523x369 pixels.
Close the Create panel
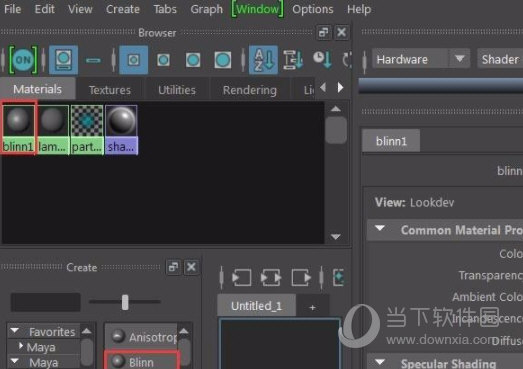tap(191, 267)
